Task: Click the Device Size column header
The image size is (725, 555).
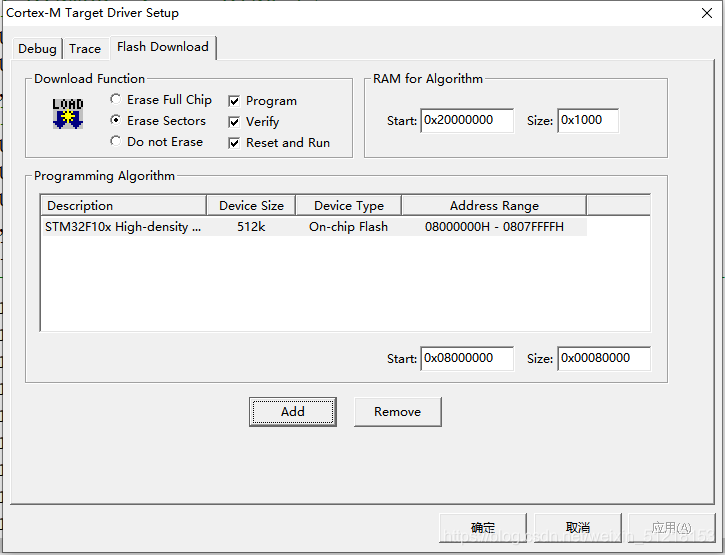Action: click(x=251, y=206)
